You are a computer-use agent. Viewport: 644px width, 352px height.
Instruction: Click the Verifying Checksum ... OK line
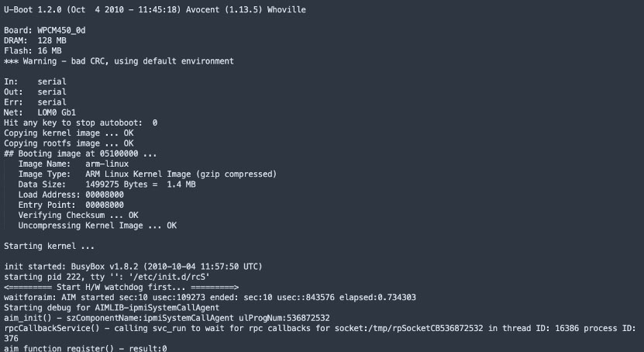pos(78,216)
